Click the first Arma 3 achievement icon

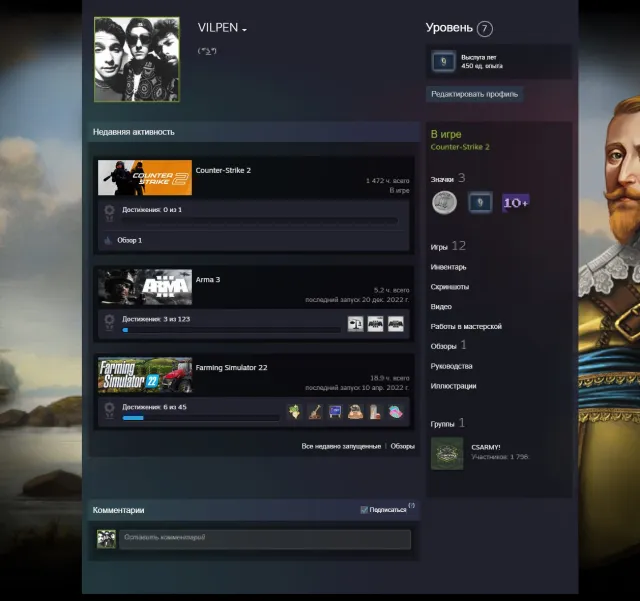point(355,324)
